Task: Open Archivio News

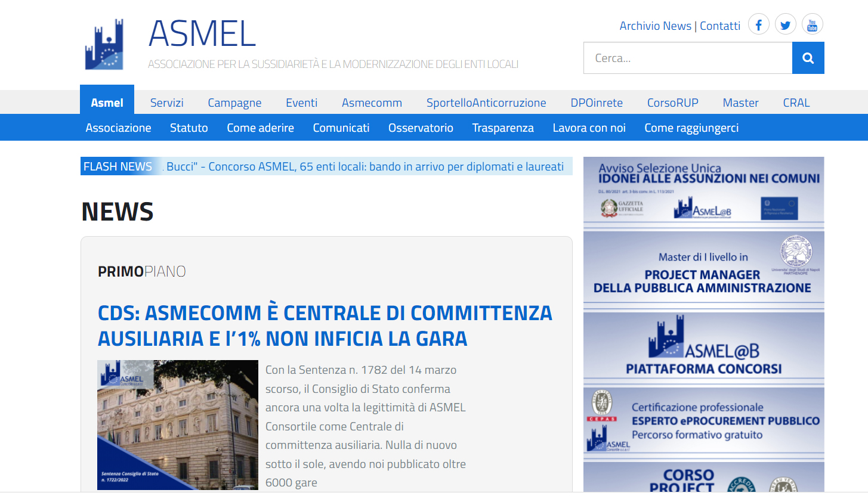Action: point(655,26)
